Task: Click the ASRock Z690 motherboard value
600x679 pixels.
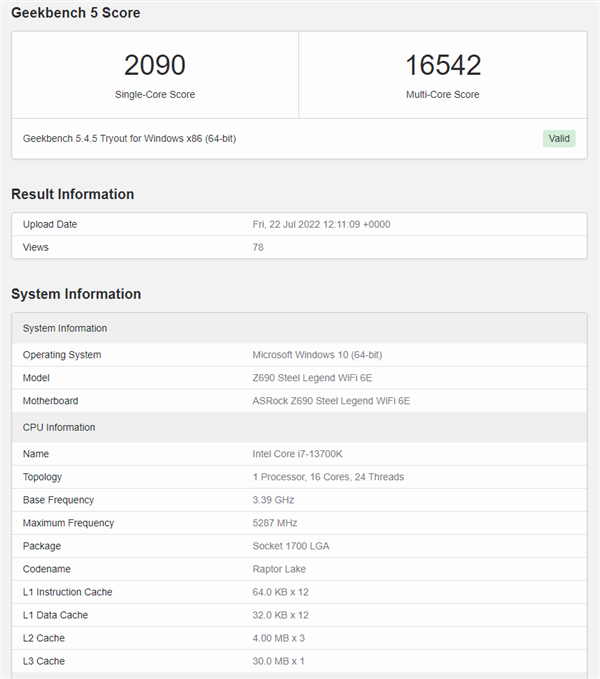Action: click(331, 401)
